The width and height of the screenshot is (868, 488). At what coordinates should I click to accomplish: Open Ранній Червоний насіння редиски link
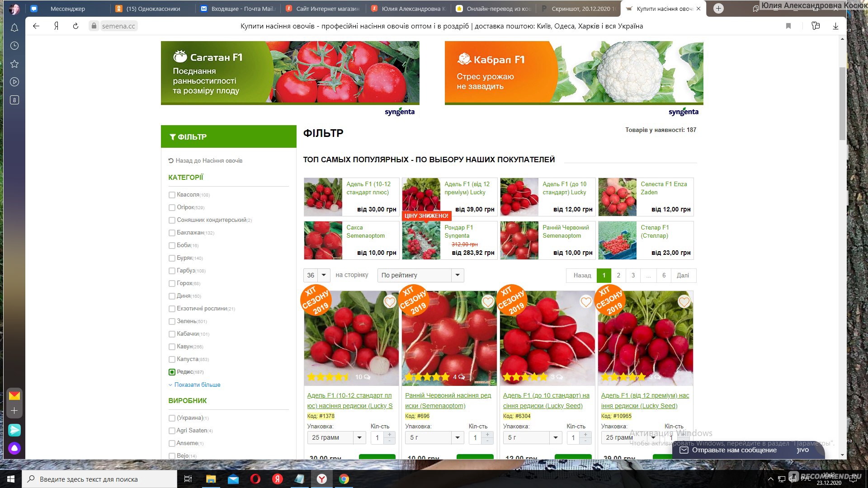click(x=448, y=401)
